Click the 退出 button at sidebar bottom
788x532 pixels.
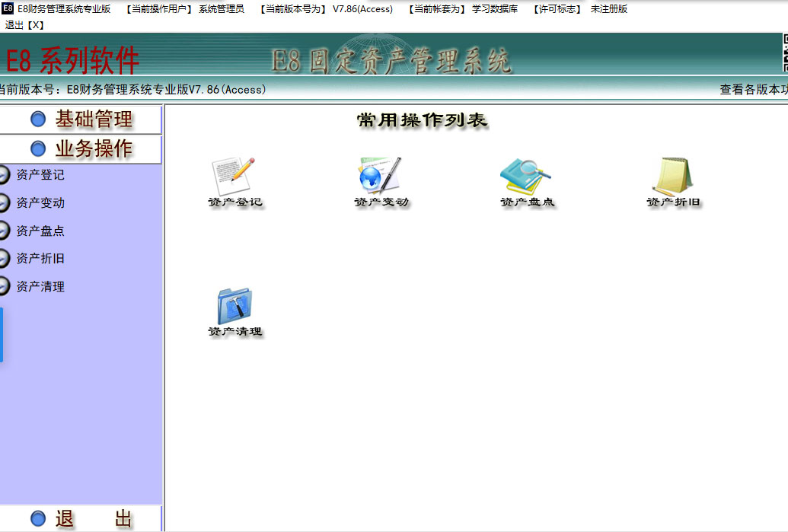(81, 518)
